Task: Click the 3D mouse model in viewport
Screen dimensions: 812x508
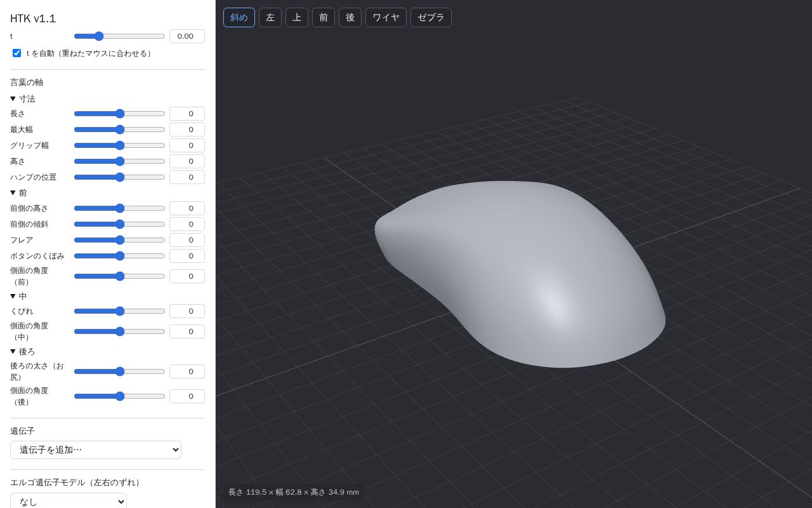Action: [x=520, y=273]
